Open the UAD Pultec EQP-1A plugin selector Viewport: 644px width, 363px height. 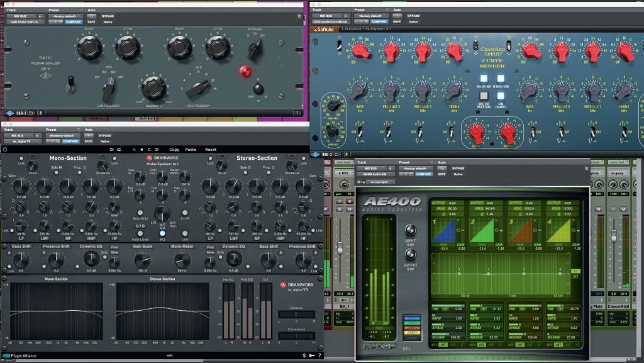pos(25,22)
